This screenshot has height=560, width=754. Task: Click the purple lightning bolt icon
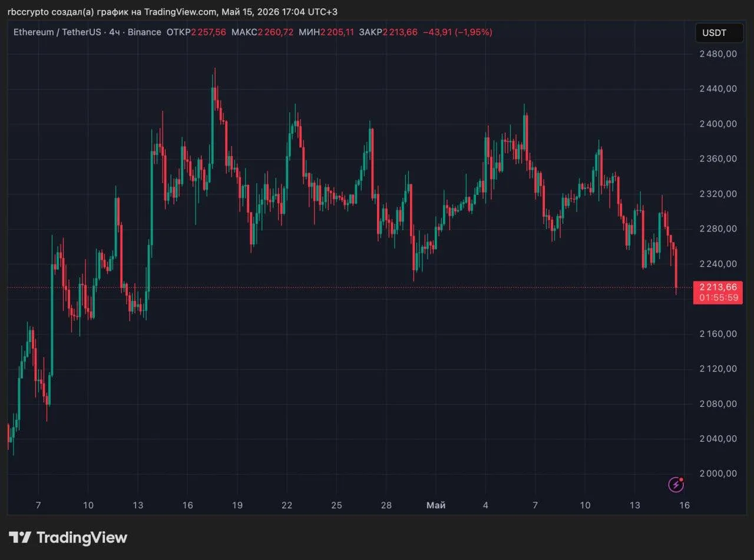[x=676, y=485]
